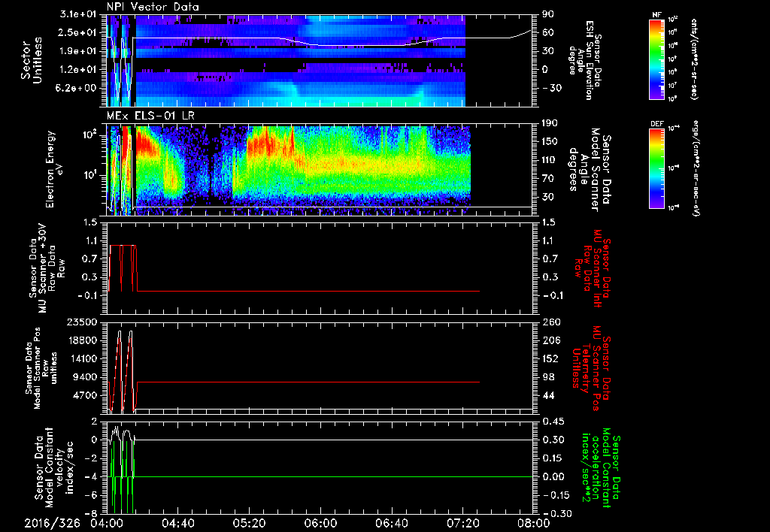The width and height of the screenshot is (770, 532).
Task: Click the '110' scanner angle tick
Action: tap(551, 160)
